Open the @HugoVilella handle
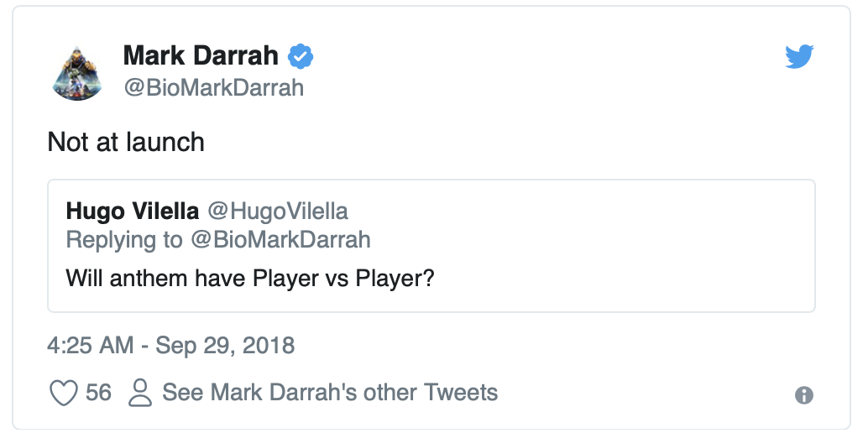The height and width of the screenshot is (433, 868). click(277, 211)
